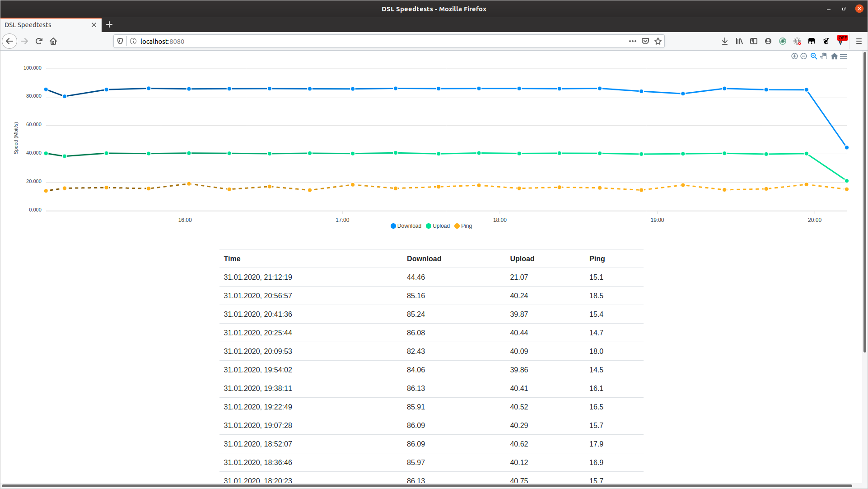
Task: Reset chart zoom with the home icon
Action: [834, 56]
